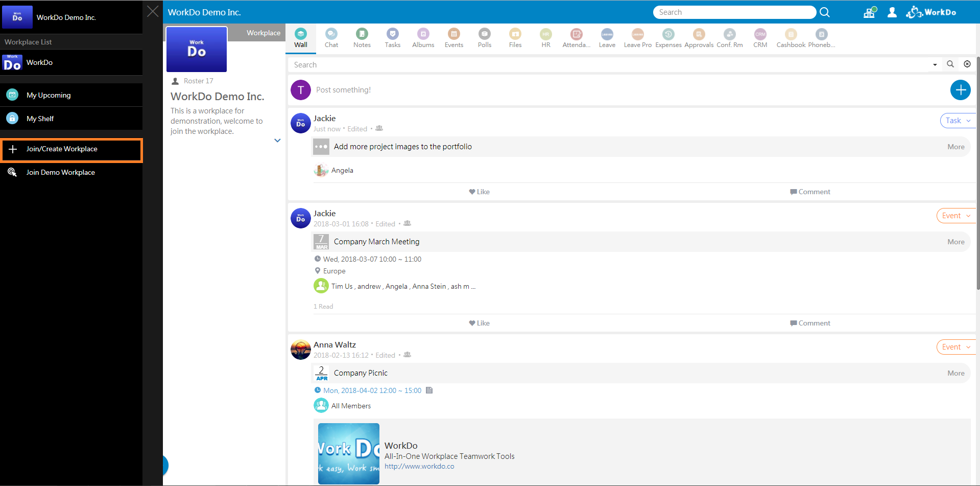The width and height of the screenshot is (980, 486).
Task: Open the Tasks tool
Action: (393, 38)
